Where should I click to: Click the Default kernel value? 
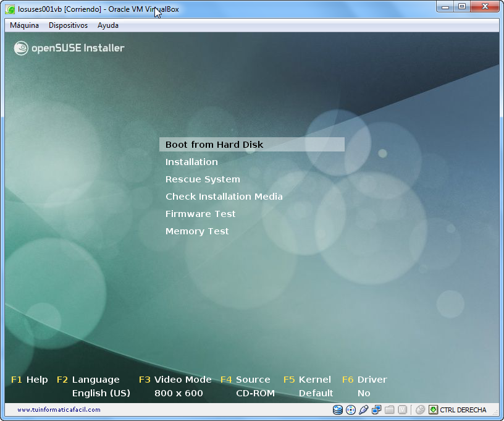point(316,393)
